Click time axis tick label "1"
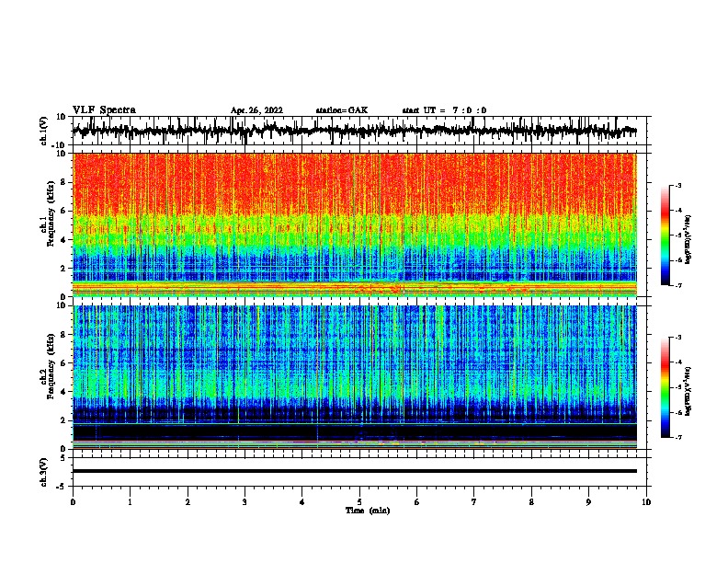The width and height of the screenshot is (728, 563). coord(130,502)
